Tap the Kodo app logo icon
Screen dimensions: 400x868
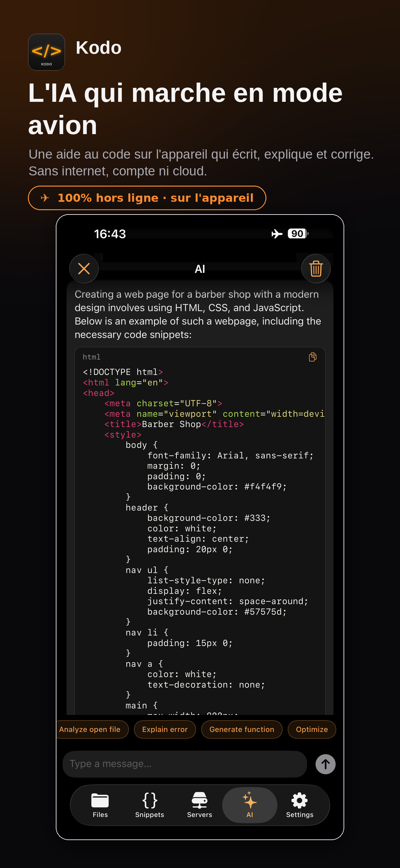click(47, 52)
